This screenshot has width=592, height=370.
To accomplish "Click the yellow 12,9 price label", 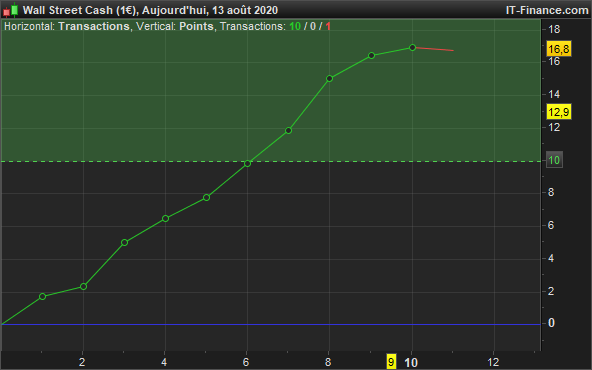I will point(559,112).
